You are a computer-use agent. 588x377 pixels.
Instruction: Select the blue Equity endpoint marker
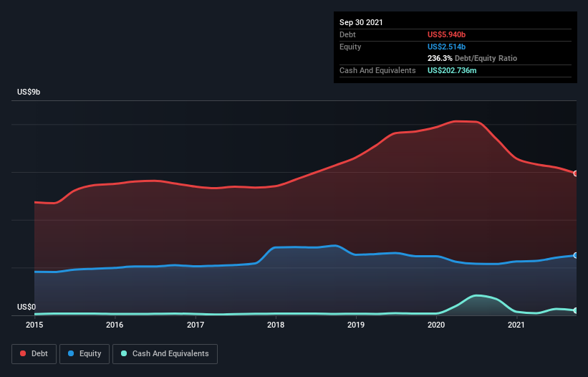coord(576,255)
